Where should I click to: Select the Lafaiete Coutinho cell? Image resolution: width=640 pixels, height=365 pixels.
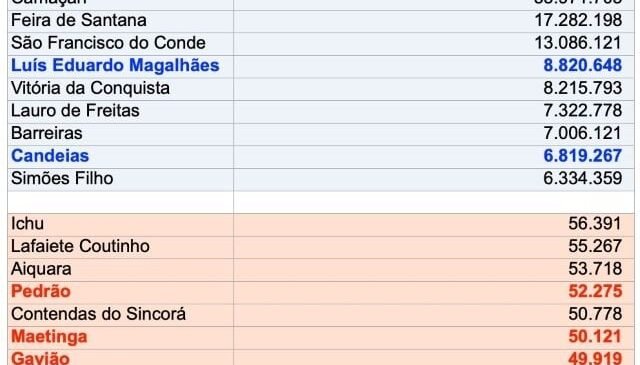pyautogui.click(x=120, y=247)
